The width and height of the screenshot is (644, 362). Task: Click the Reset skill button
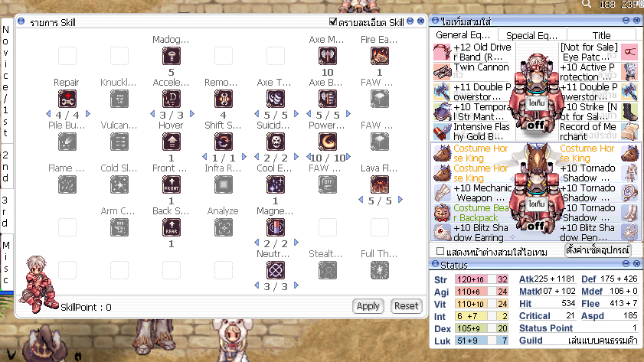tap(406, 306)
